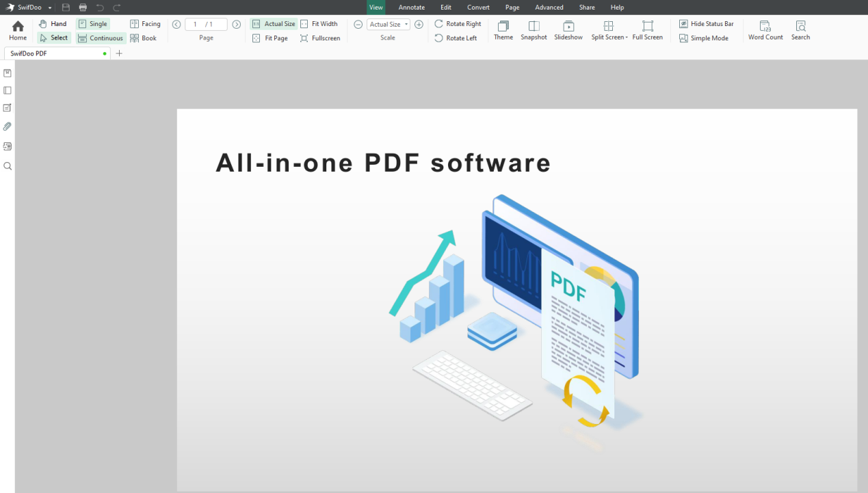Open the Advanced ribbon tab
Screen dimensions: 868x493
click(549, 8)
